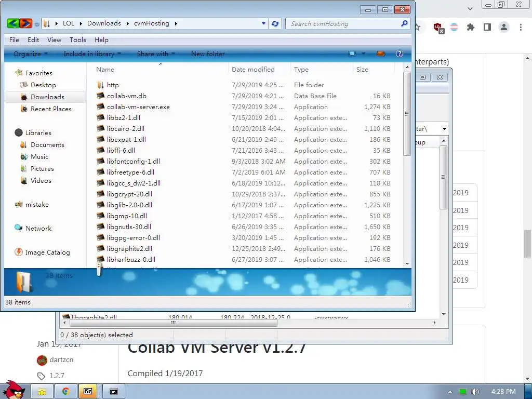This screenshot has height=399, width=532.
Task: Expand the address bar history dropdown
Action: [263, 23]
